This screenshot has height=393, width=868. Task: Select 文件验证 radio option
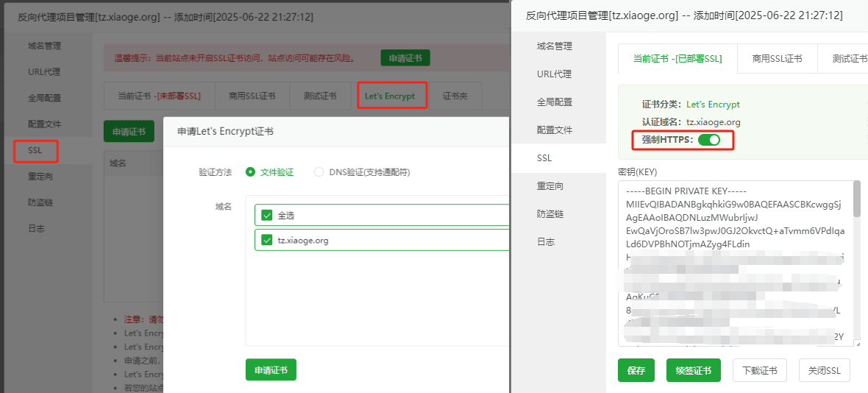(x=269, y=172)
